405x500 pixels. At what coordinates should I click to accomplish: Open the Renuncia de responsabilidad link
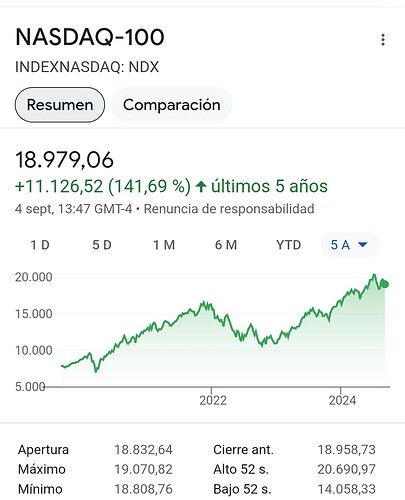point(229,209)
